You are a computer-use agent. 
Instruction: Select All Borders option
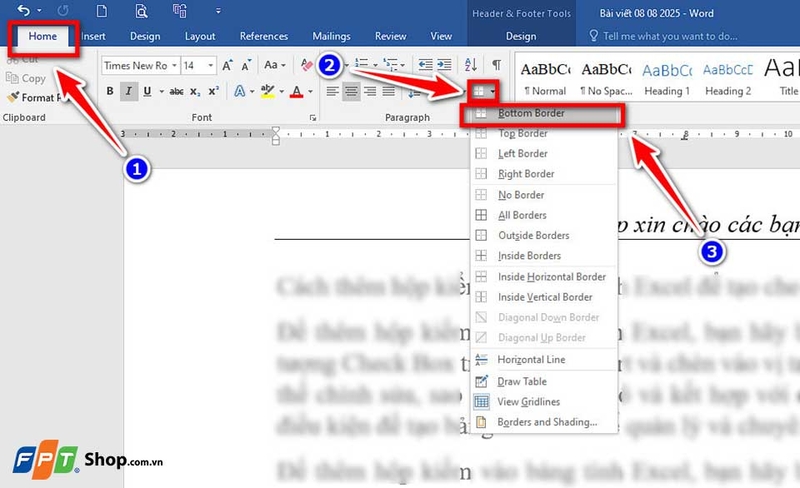click(544, 215)
